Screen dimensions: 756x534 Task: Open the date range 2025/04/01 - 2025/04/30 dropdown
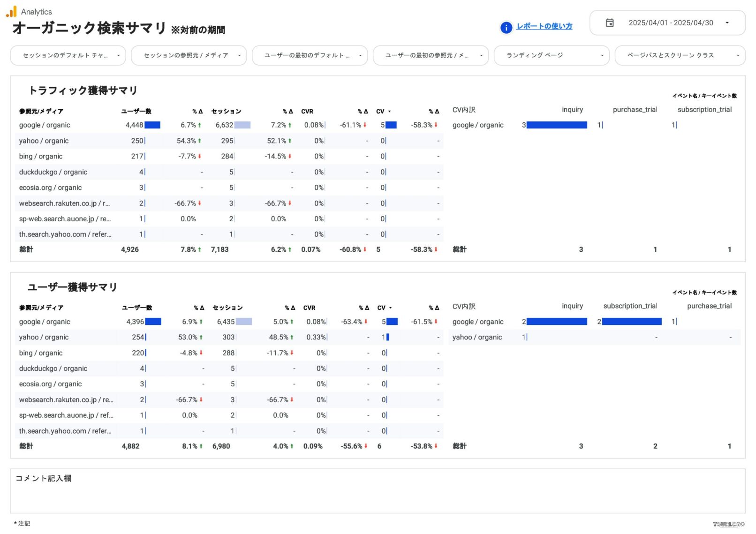pyautogui.click(x=670, y=23)
